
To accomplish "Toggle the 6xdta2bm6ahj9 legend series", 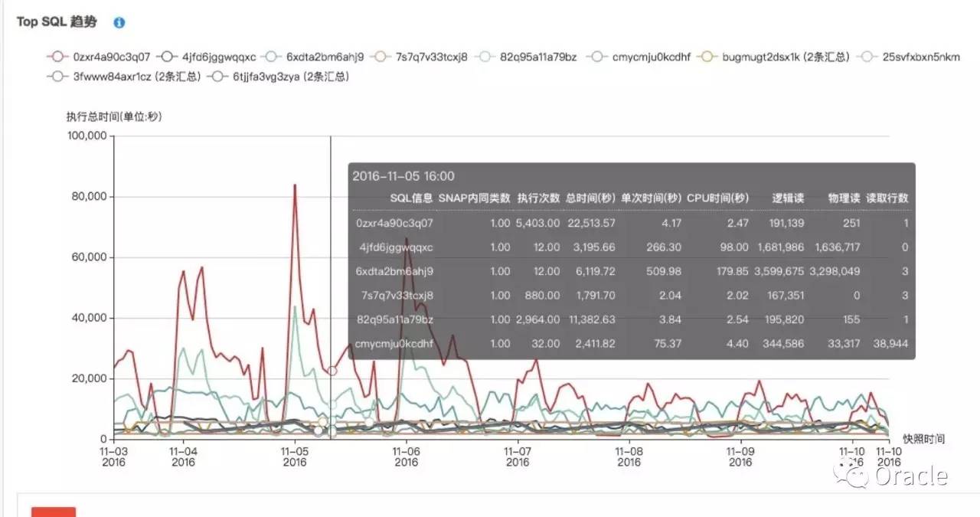I will tap(314, 57).
